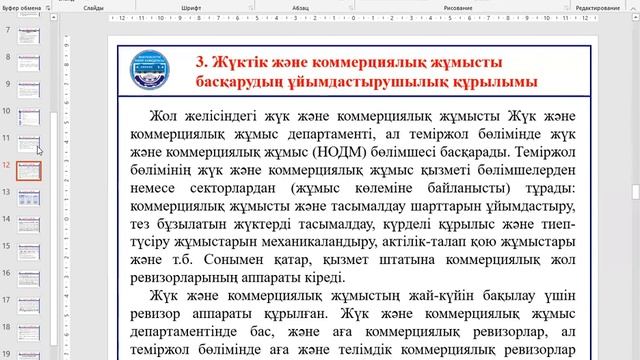Open the Шрифт group dialog launcher
Screen dimensions: 640x360
251,8
